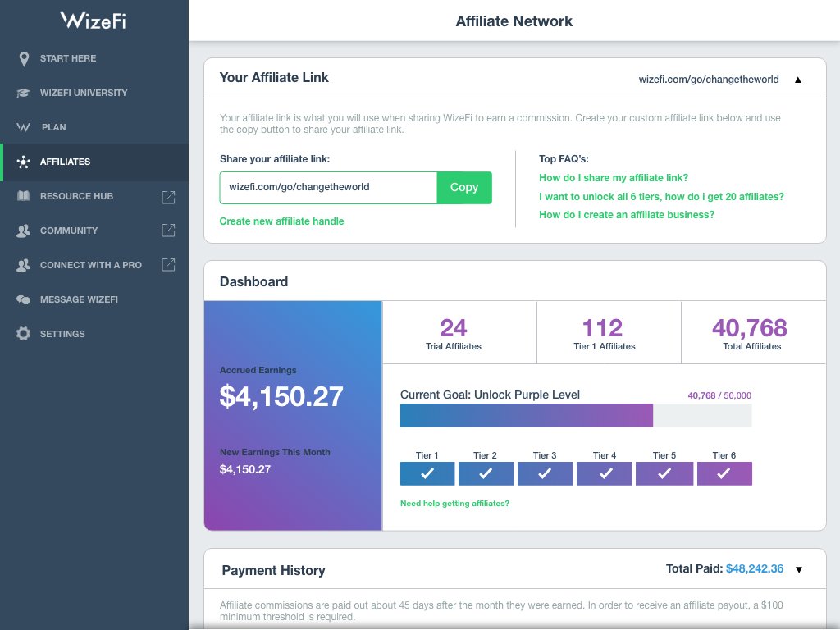The image size is (840, 630).
Task: Click external link icon beside Resource Hub
Action: pos(168,197)
